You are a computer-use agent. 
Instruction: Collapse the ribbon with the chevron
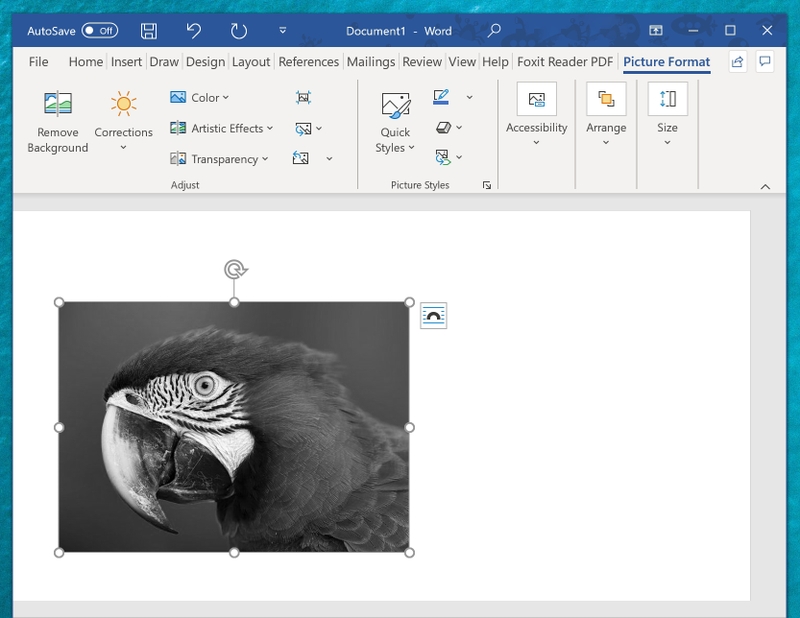click(765, 187)
